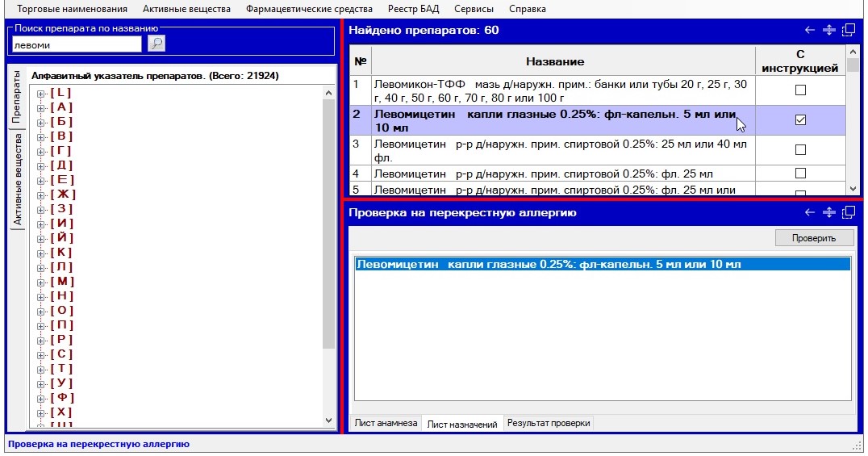Expand the [ L ] tree node
Viewport: 868px width, 456px height.
pos(40,94)
